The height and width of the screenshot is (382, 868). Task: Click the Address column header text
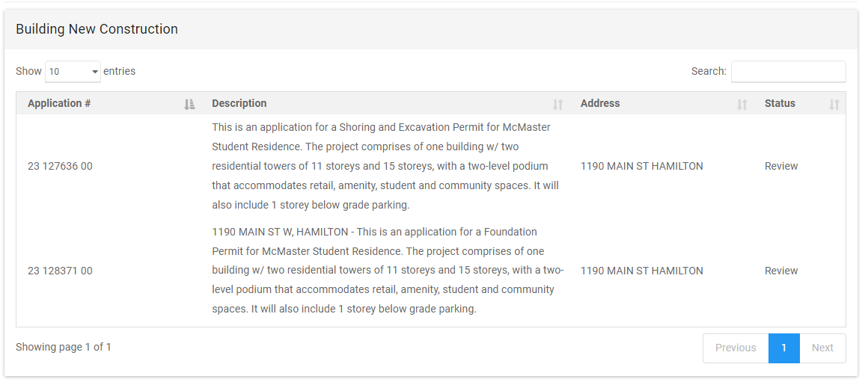599,104
